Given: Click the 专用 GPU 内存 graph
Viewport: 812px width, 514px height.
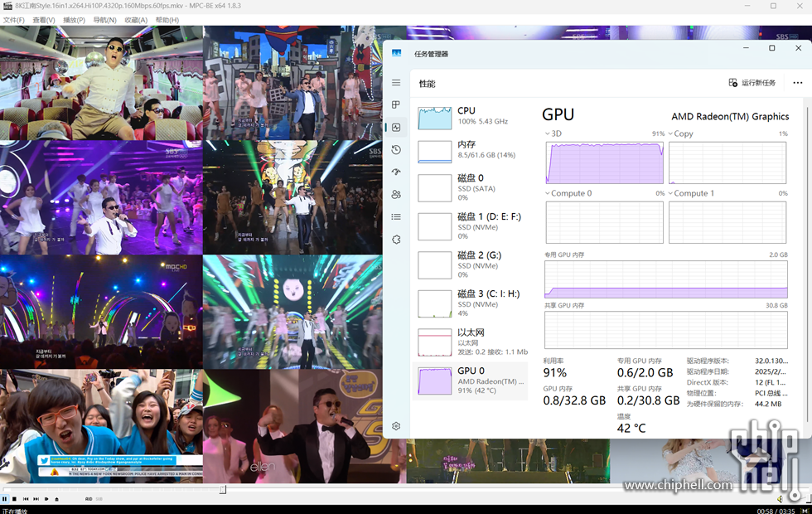Looking at the screenshot, I should (x=666, y=279).
